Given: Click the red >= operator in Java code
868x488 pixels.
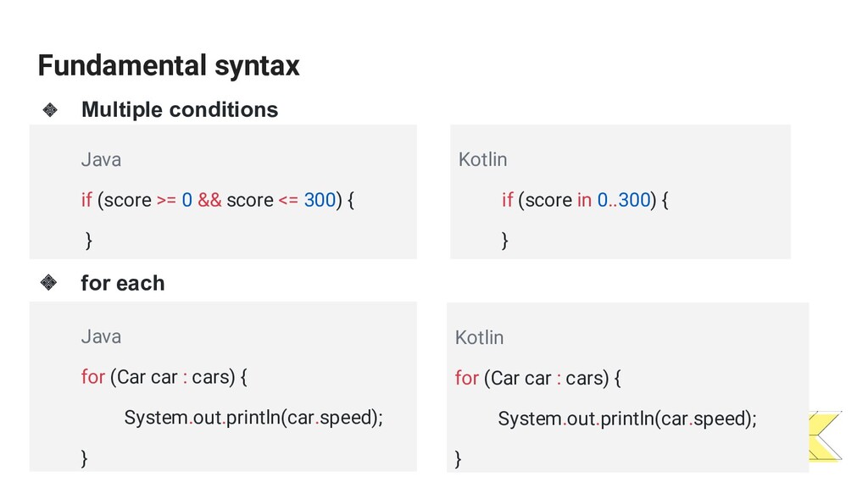Looking at the screenshot, I should 166,200.
